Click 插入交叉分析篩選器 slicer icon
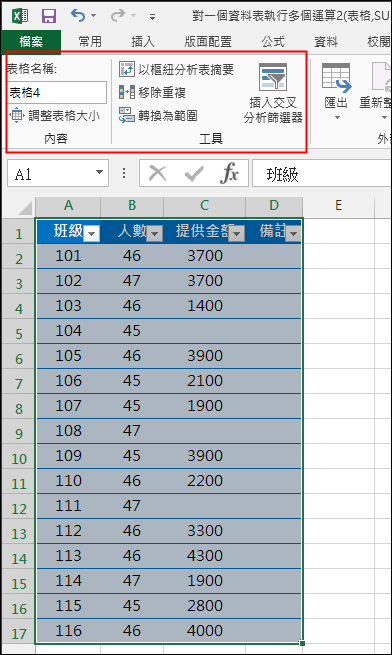This screenshot has height=655, width=392. pyautogui.click(x=272, y=77)
